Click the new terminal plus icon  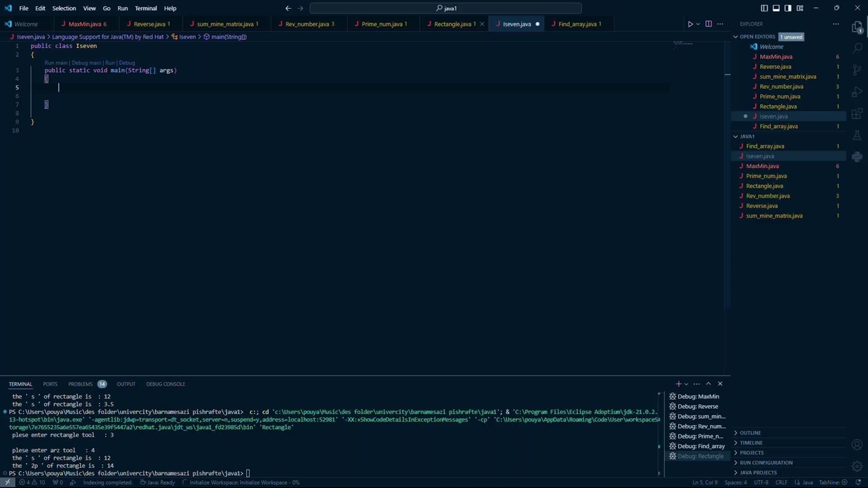678,384
